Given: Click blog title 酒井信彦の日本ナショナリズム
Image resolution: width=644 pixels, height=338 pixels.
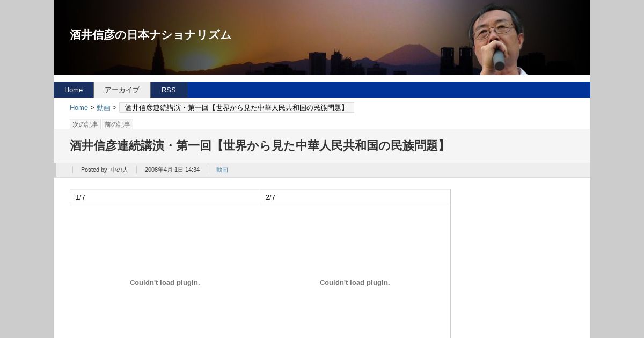Looking at the screenshot, I should coord(150,35).
